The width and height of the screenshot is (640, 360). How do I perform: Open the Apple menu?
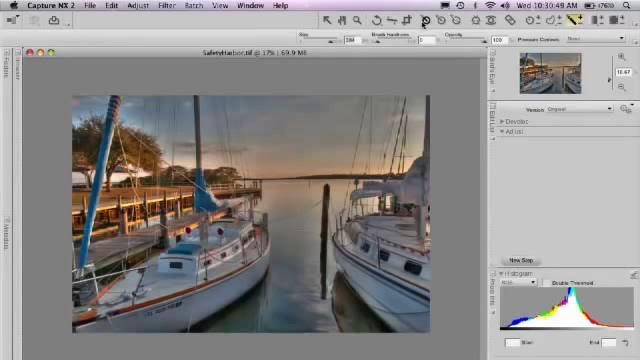13,5
